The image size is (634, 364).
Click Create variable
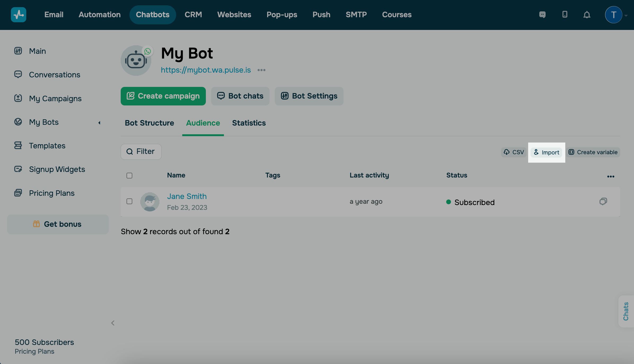tap(593, 152)
